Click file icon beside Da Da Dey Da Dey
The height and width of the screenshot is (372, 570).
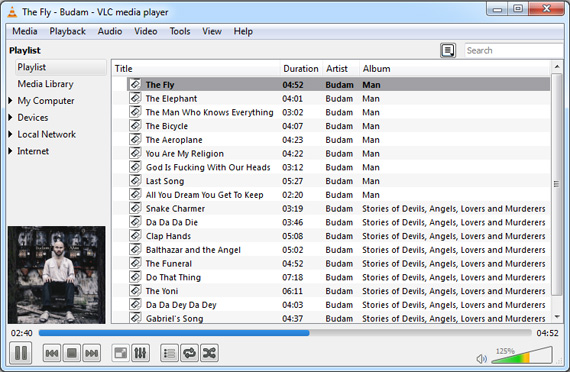135,304
